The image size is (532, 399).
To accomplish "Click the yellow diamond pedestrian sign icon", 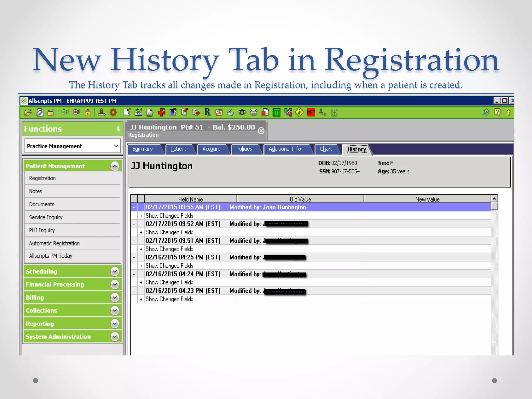I will click(299, 112).
